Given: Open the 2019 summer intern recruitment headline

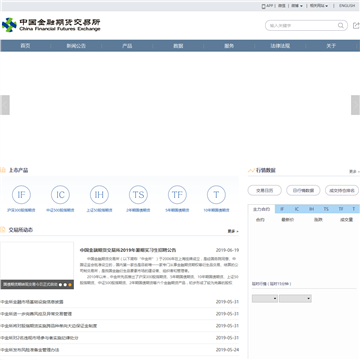Looking at the screenshot, I should pyautogui.click(x=128, y=250).
